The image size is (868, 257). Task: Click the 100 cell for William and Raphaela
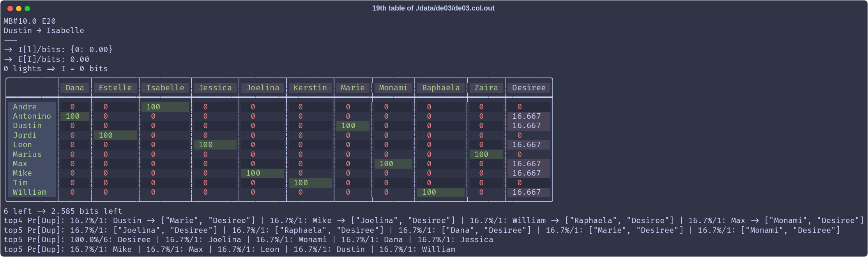coord(441,192)
